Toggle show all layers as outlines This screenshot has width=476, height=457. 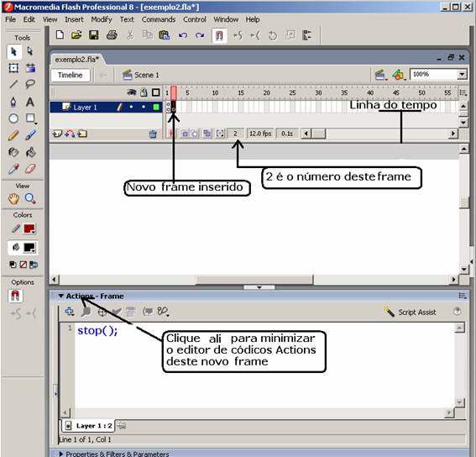tap(156, 92)
